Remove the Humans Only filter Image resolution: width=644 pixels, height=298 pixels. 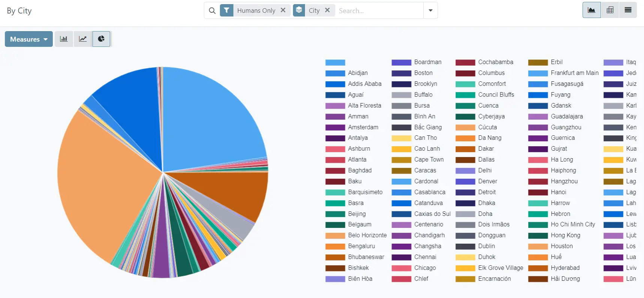[283, 10]
